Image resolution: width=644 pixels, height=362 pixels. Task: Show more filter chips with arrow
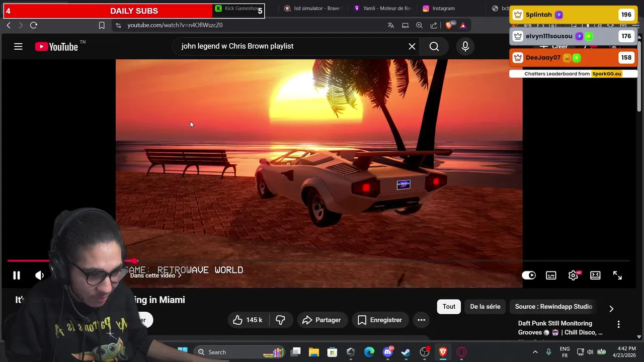coord(611,308)
